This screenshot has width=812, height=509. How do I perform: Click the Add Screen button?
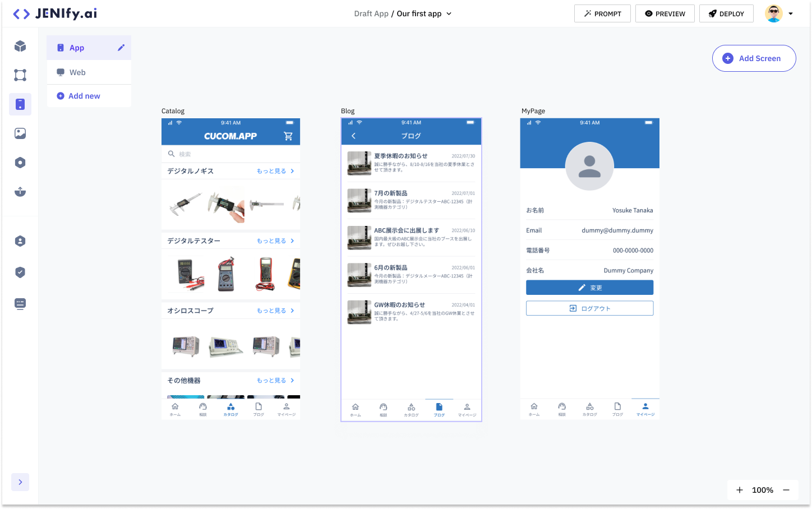point(754,58)
